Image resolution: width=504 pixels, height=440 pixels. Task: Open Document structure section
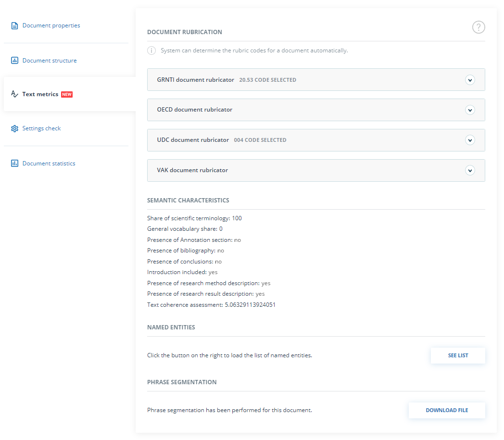(x=50, y=61)
